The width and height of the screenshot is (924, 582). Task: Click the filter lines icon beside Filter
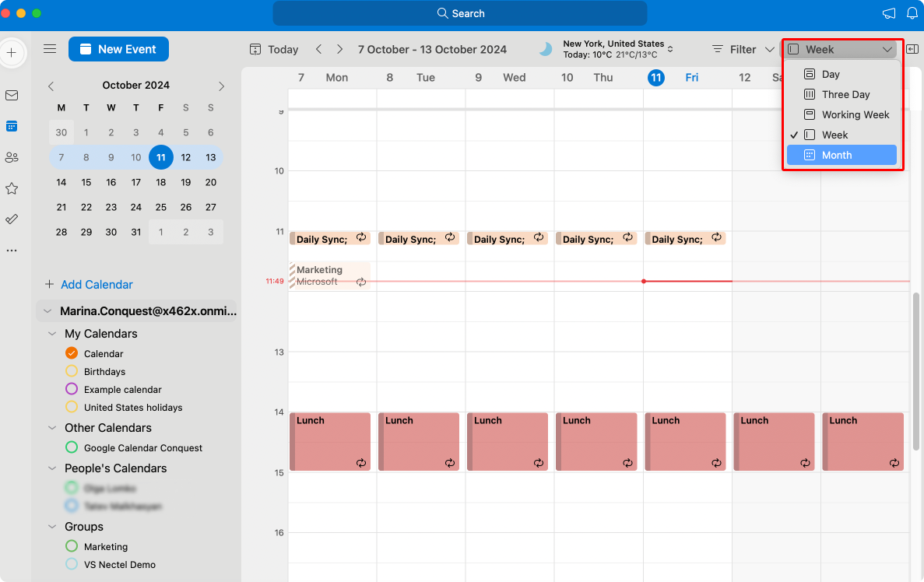(717, 50)
